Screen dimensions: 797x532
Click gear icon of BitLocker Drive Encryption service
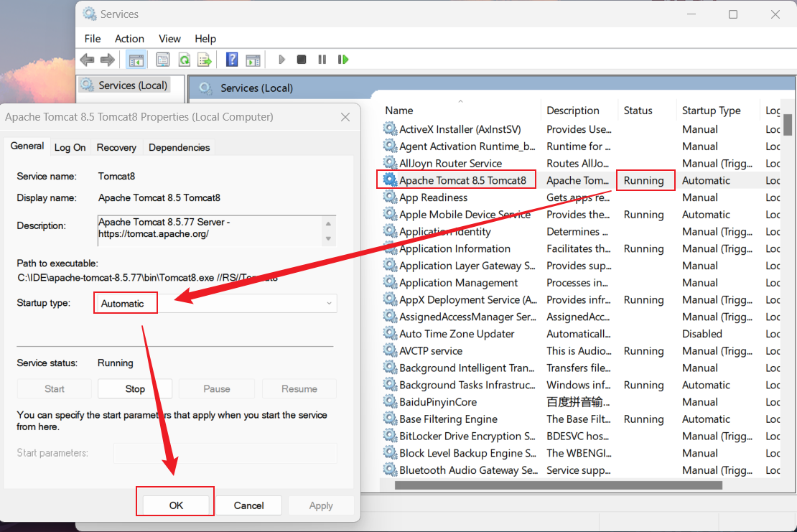click(x=390, y=436)
